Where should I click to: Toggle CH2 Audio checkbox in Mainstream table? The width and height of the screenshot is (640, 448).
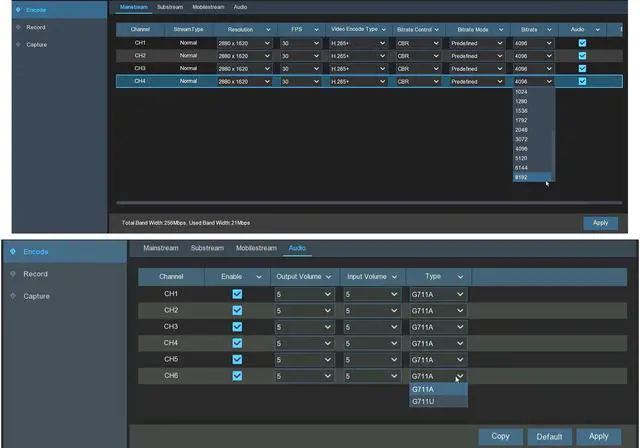(582, 55)
